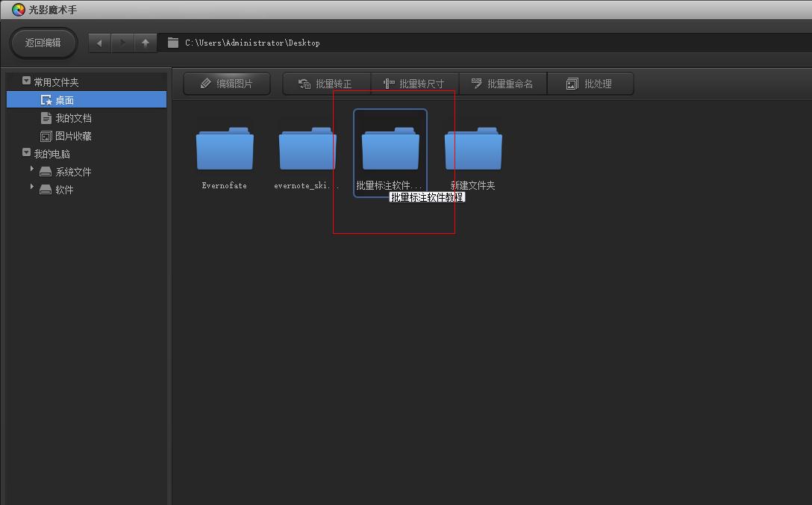Click the Evernofate folder name label

(x=224, y=185)
